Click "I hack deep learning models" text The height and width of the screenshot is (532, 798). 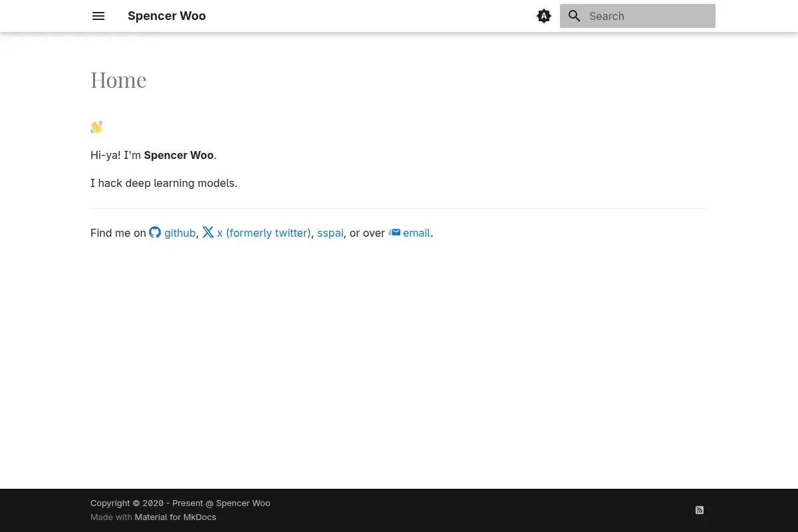click(164, 183)
